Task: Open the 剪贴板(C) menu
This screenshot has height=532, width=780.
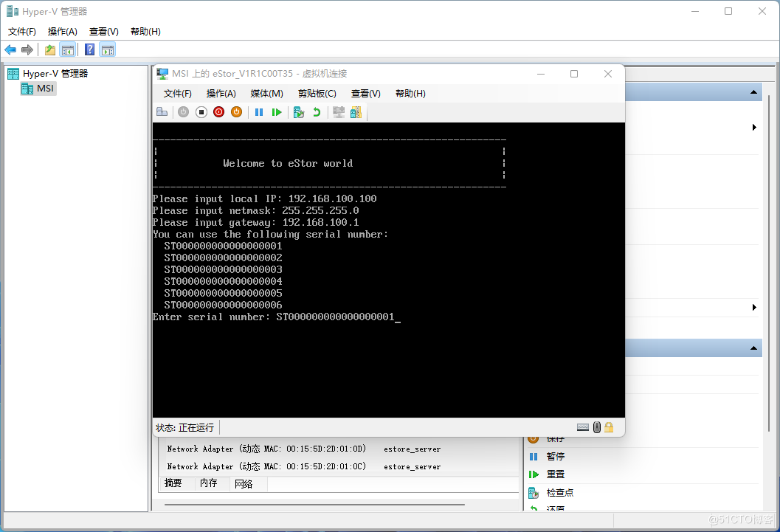Action: (x=317, y=94)
